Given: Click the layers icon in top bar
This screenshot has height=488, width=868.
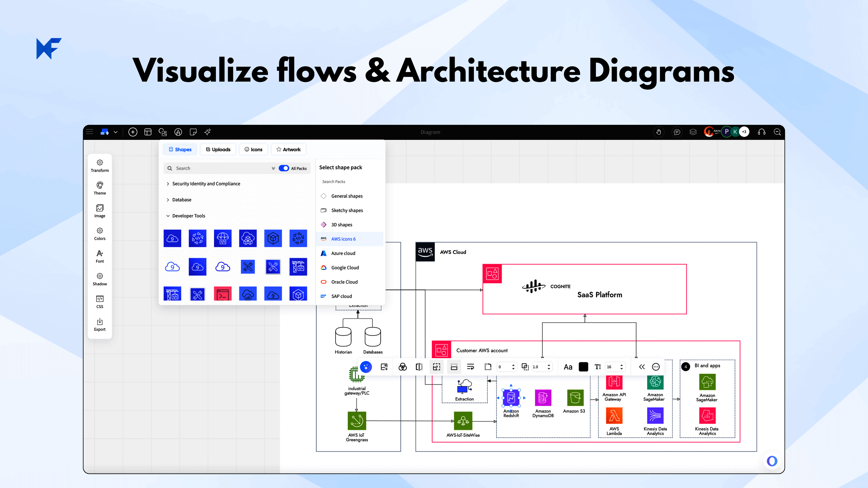Looking at the screenshot, I should [693, 132].
